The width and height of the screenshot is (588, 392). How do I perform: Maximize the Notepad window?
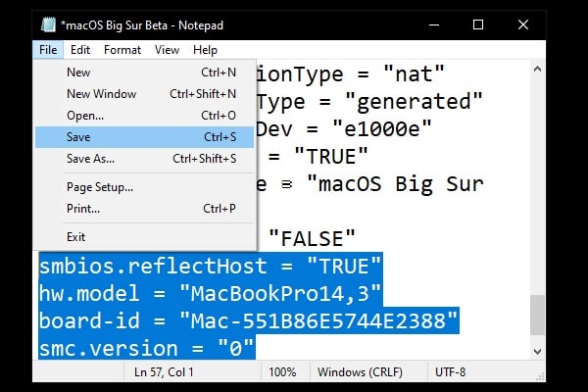(478, 25)
